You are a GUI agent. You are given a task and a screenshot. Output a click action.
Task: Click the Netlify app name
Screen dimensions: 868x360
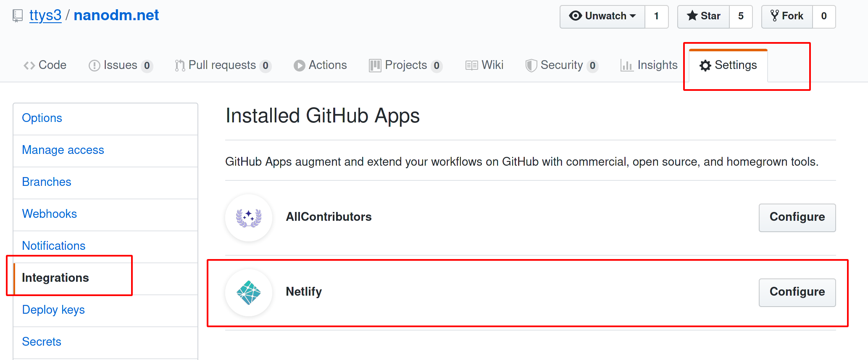pos(304,292)
